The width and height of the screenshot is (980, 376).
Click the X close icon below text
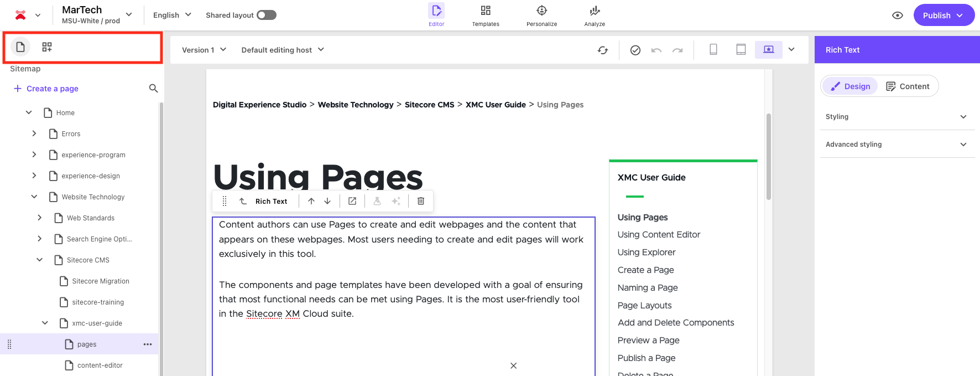click(513, 365)
